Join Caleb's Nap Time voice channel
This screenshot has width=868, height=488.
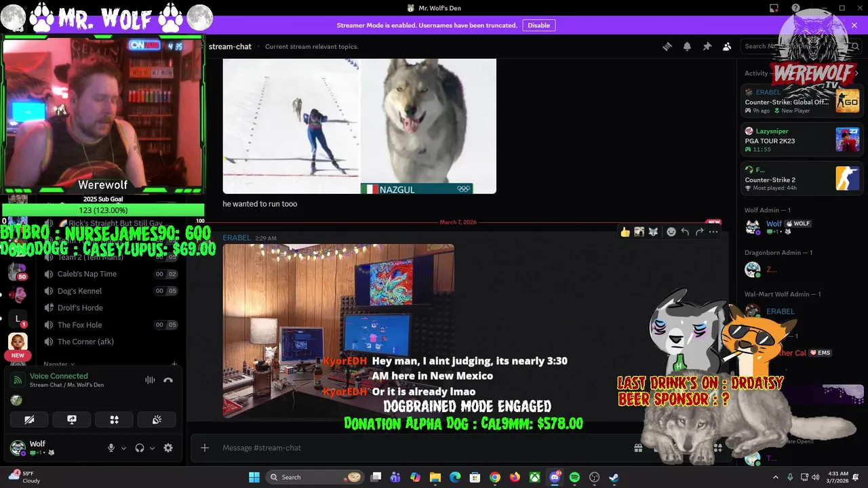point(87,274)
